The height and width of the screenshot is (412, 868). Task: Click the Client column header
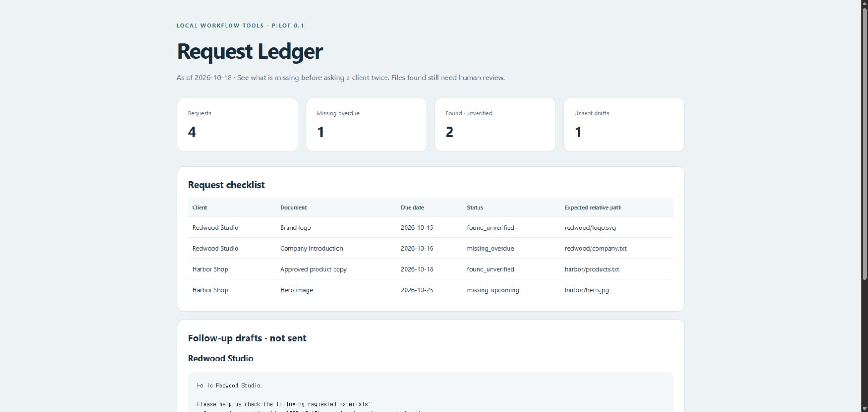tap(200, 207)
